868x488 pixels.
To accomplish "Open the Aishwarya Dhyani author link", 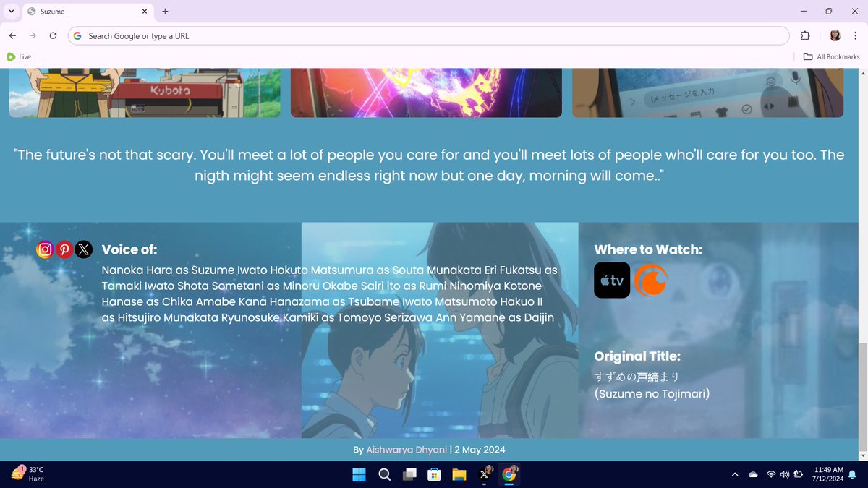I will coord(406,450).
